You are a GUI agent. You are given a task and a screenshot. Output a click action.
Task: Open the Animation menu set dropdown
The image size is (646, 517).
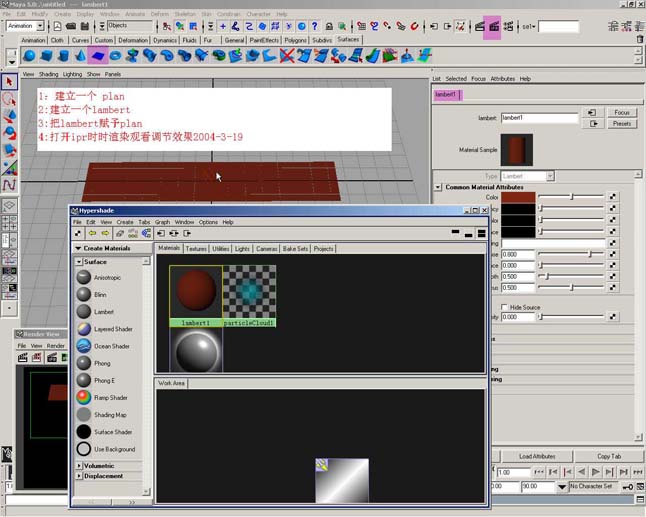tap(40, 26)
